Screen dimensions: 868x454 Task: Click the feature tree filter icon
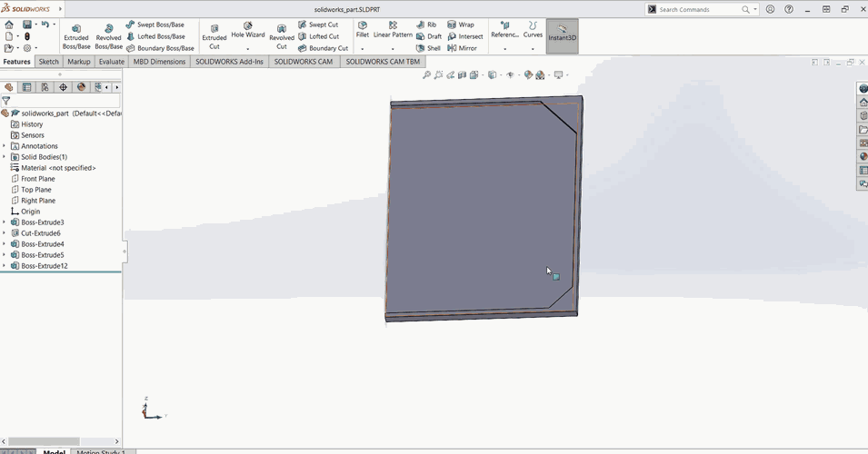(x=6, y=101)
